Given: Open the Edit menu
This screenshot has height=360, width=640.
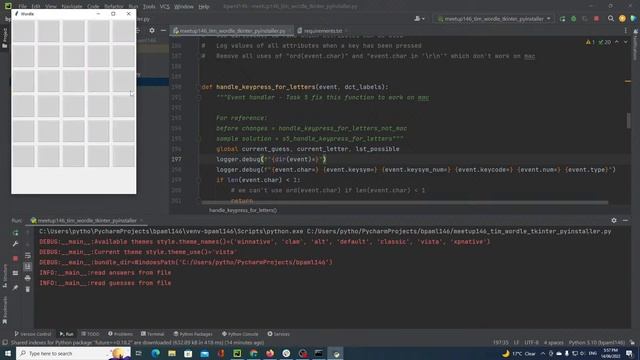Looking at the screenshot, I should click(x=36, y=7).
